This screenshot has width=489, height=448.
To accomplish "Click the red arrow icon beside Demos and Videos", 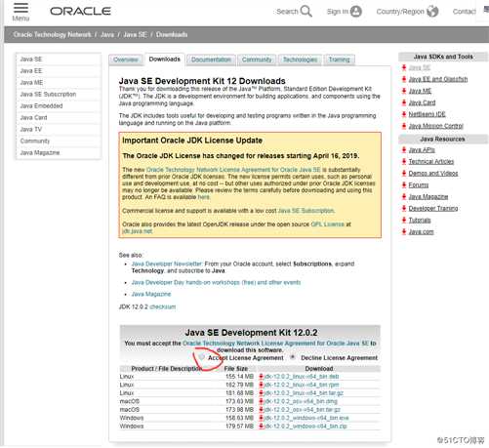I will [x=404, y=173].
